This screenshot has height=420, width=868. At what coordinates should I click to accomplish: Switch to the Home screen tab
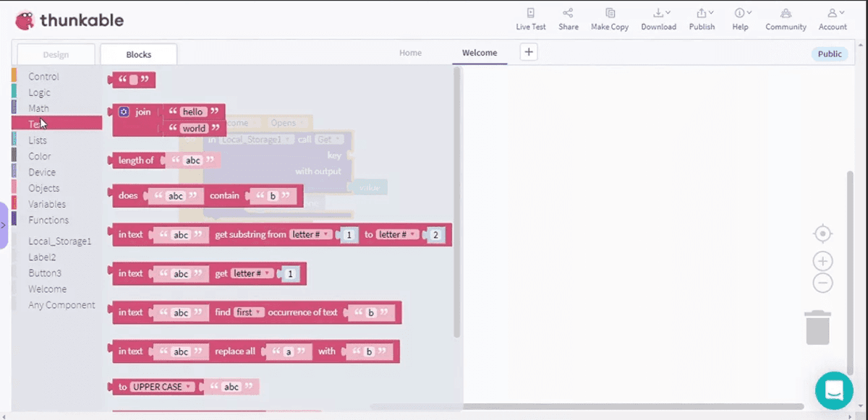[x=410, y=53]
